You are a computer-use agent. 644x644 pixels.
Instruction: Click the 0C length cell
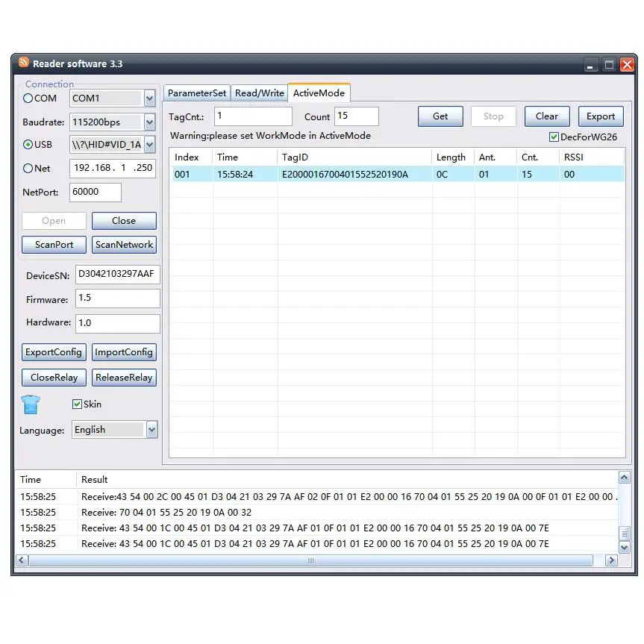(442, 175)
